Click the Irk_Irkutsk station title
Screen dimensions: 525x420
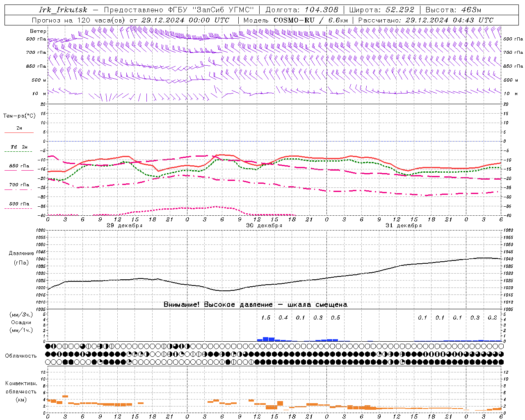[63, 10]
